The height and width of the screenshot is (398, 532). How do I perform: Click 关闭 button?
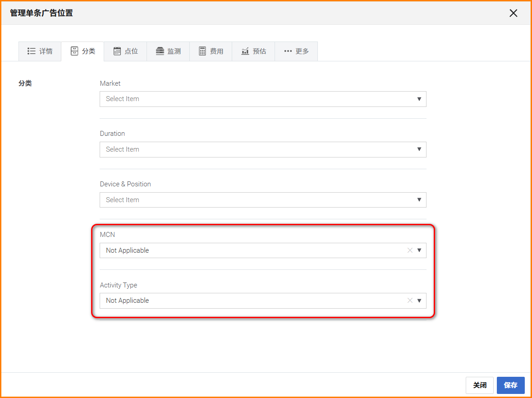coord(479,385)
